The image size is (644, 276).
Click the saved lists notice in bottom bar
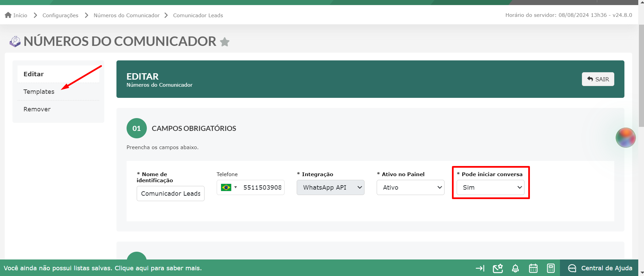tap(103, 268)
